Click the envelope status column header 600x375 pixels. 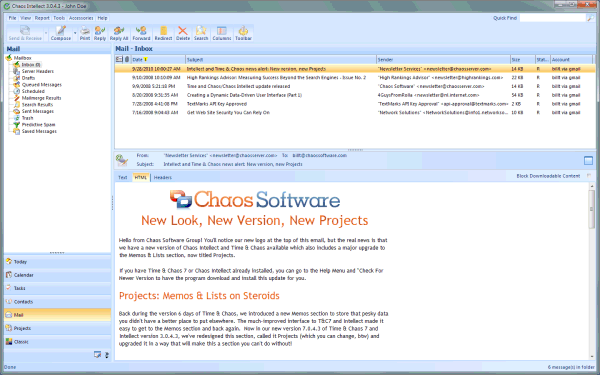[119, 60]
